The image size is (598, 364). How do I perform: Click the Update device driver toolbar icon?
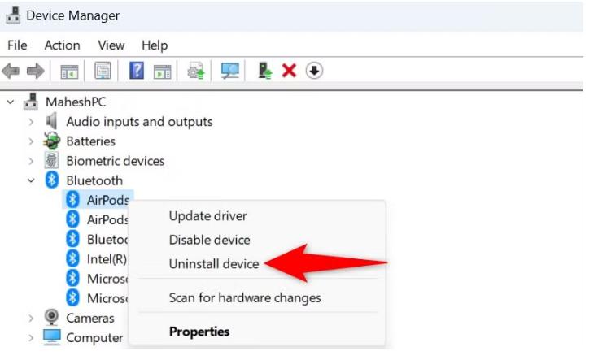click(196, 71)
